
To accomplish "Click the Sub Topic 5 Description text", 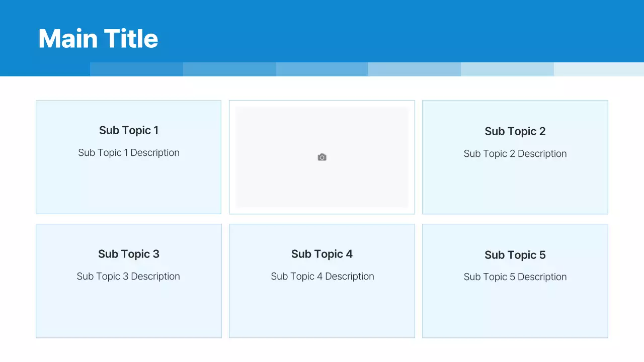I will click(515, 277).
